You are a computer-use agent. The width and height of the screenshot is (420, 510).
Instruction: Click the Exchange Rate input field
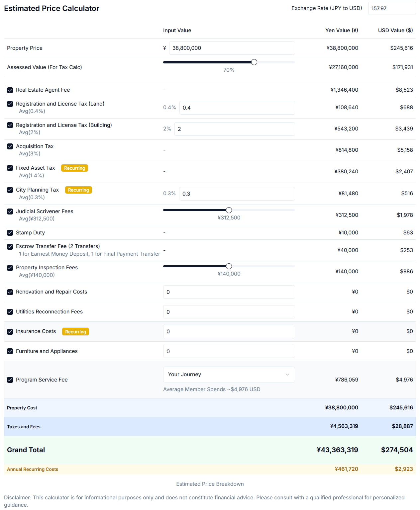[x=391, y=8]
